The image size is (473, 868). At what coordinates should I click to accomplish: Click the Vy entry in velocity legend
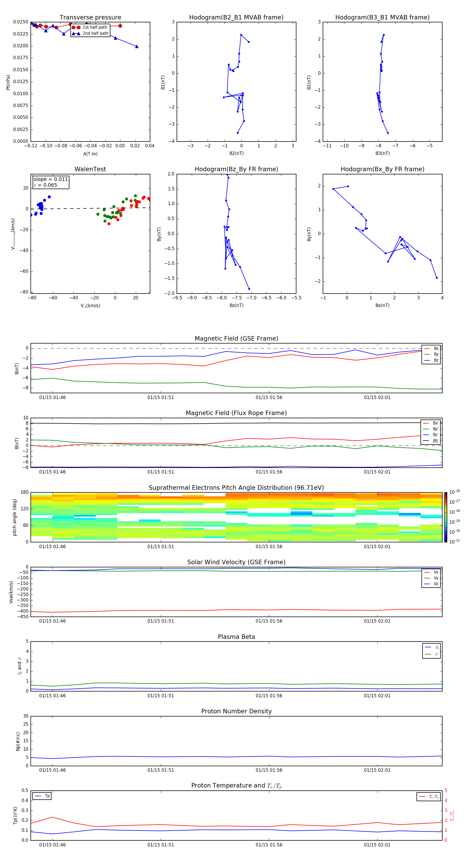[x=431, y=578]
